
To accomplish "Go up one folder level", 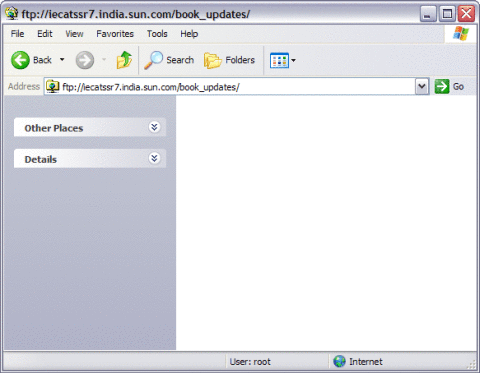I will point(124,60).
